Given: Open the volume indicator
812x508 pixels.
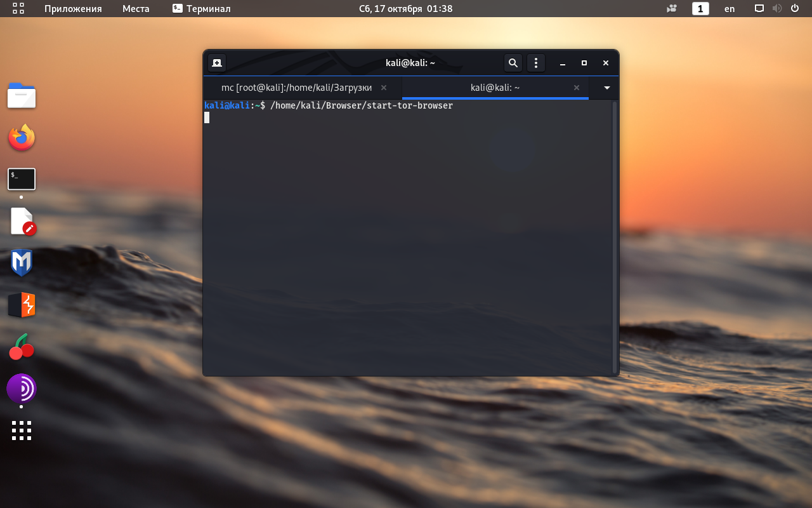Looking at the screenshot, I should pyautogui.click(x=776, y=8).
